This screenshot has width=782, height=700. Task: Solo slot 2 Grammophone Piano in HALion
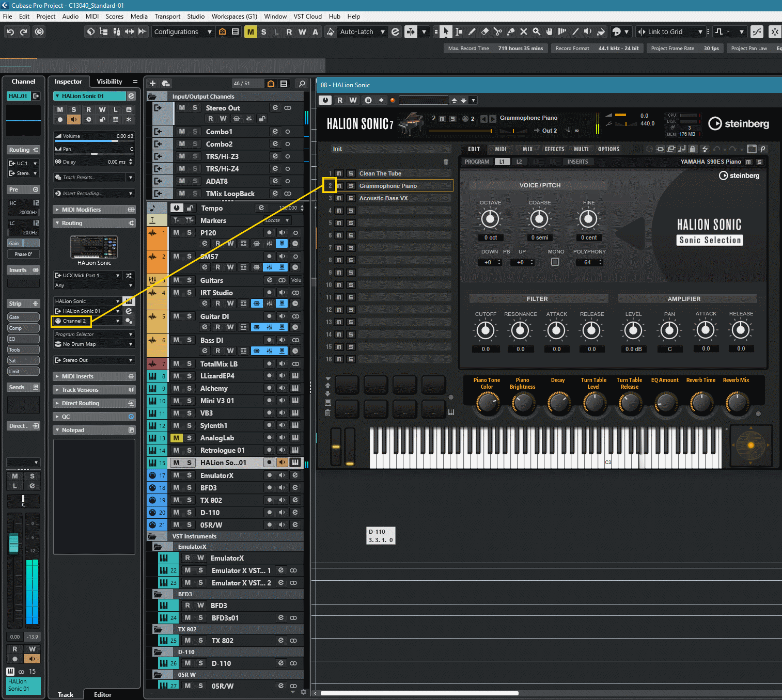click(x=351, y=186)
